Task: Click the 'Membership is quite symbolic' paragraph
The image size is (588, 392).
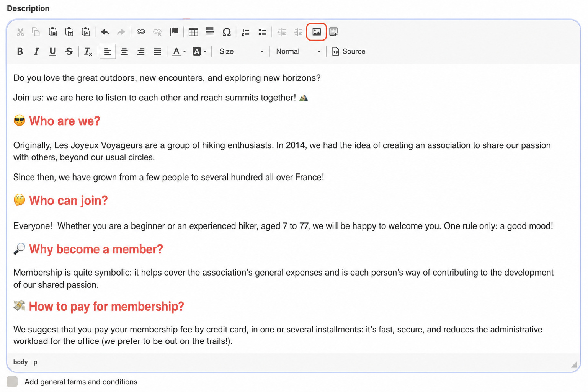Action: tap(284, 279)
